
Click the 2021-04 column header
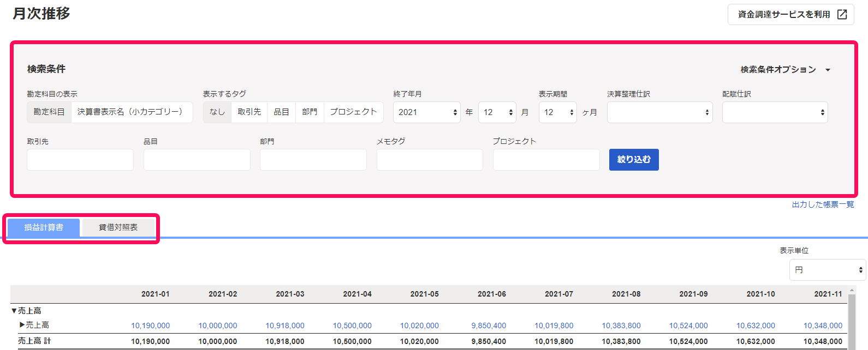coord(357,294)
